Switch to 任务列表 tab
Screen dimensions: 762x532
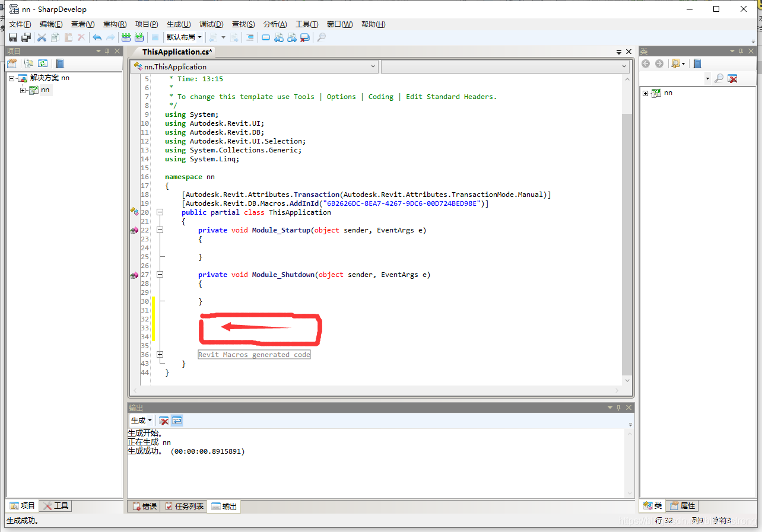[x=184, y=506]
